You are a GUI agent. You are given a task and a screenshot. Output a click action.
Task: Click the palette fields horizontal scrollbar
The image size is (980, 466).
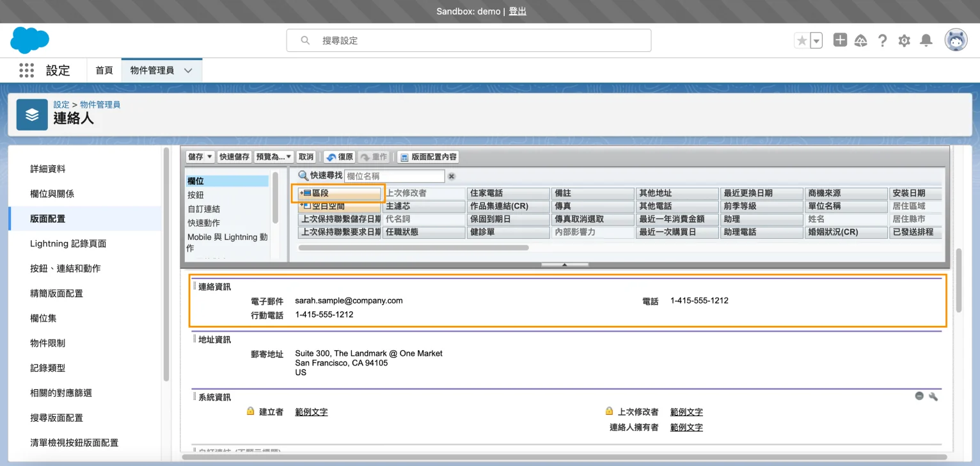413,248
